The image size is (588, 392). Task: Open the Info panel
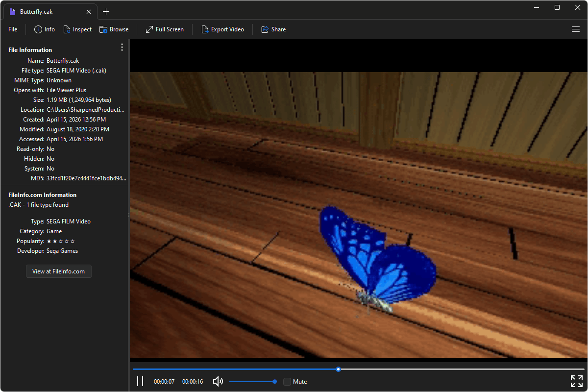tap(44, 29)
